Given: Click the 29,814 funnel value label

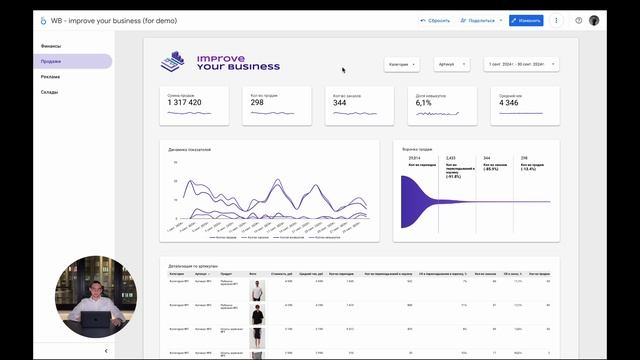Looking at the screenshot, I should 414,158.
